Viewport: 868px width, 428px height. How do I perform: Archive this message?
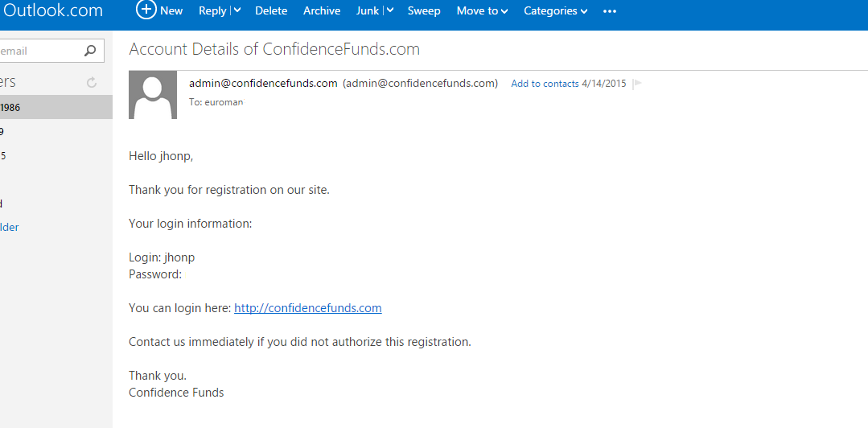point(322,10)
